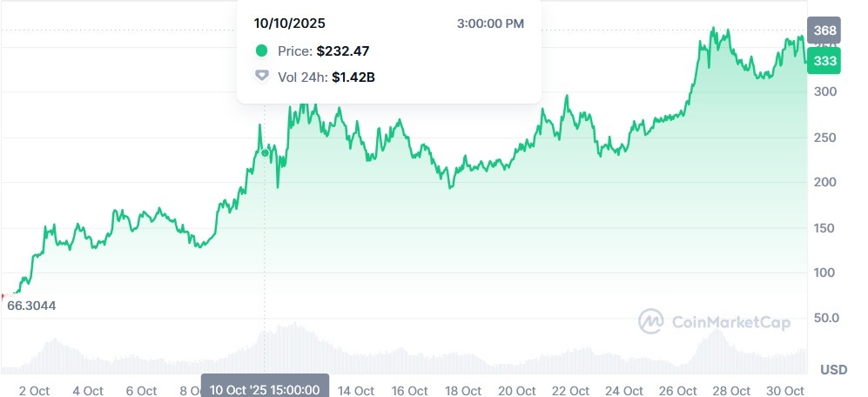Select the 10 Oct '25 15:00:00 crosshair label
Viewport: 868px width, 397px height.
(265, 388)
